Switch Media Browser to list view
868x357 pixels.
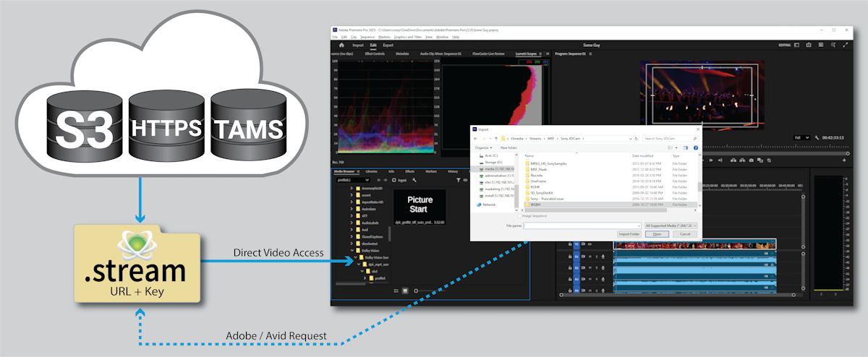point(396,291)
